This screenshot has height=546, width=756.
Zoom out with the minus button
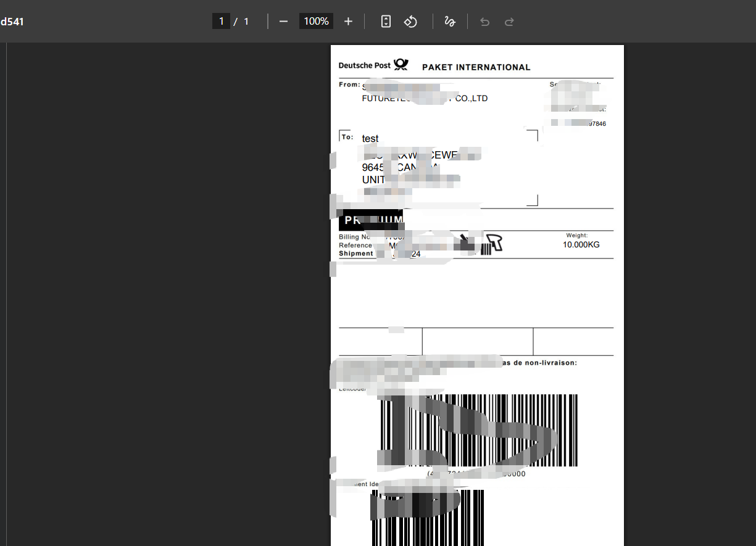tap(283, 22)
